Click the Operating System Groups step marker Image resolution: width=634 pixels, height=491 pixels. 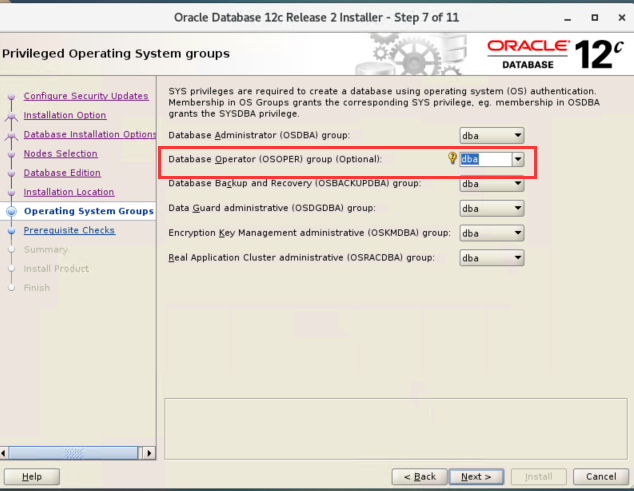point(12,211)
